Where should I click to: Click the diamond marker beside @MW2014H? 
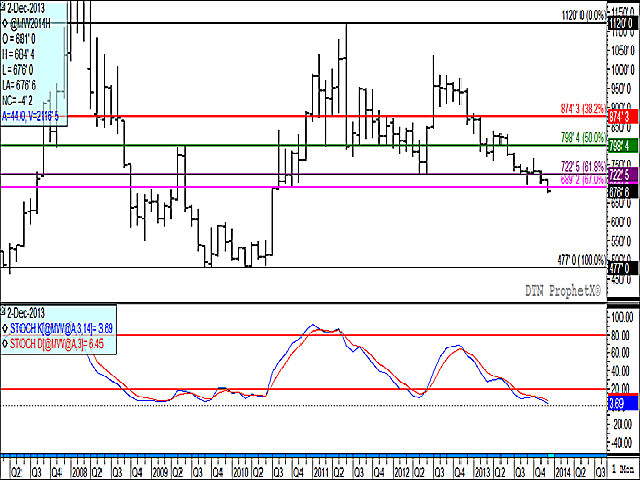click(5, 23)
